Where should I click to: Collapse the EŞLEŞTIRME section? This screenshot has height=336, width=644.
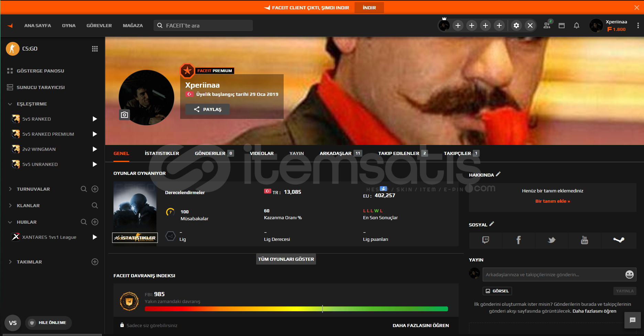[10, 104]
